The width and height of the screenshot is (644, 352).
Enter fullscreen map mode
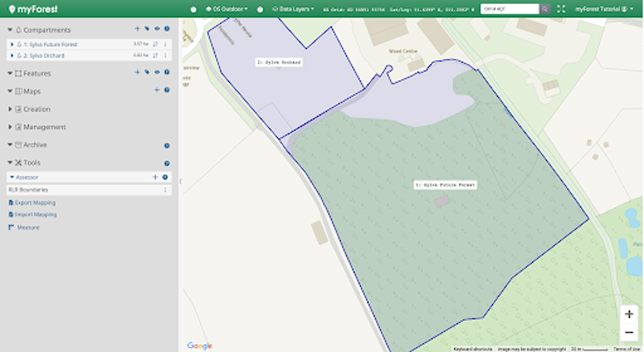(561, 9)
